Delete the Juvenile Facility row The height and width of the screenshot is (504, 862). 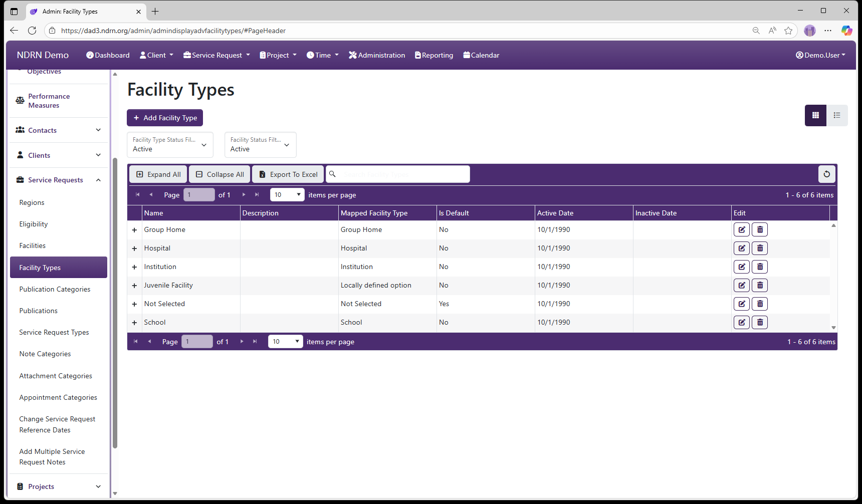[x=760, y=285]
